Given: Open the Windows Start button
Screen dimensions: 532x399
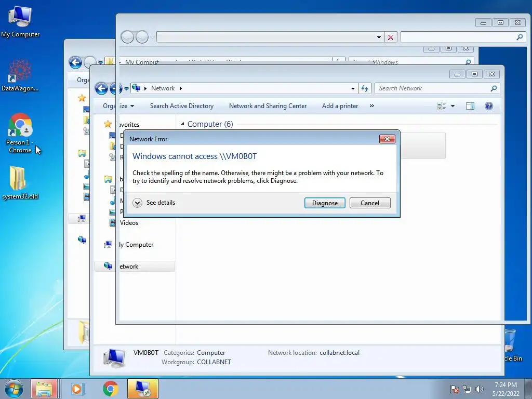Looking at the screenshot, I should 14,389.
